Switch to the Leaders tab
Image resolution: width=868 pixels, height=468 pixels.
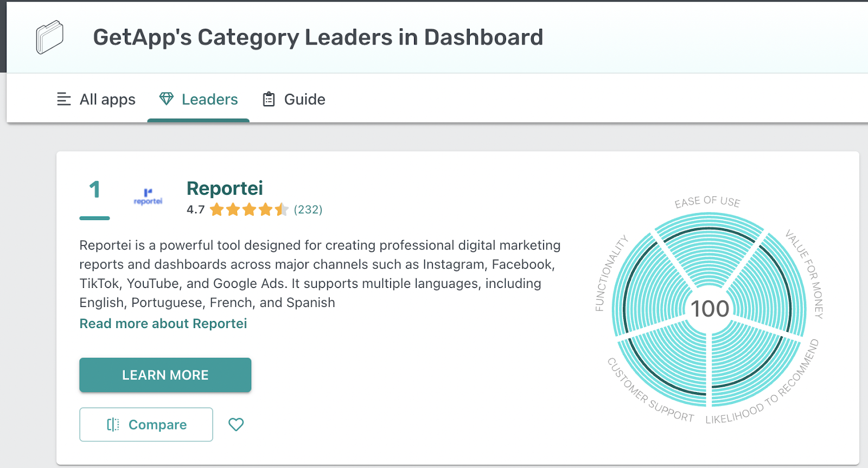pos(199,99)
